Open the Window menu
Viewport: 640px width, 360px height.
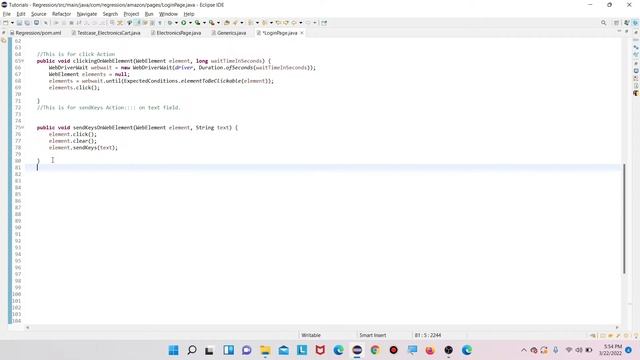168,14
